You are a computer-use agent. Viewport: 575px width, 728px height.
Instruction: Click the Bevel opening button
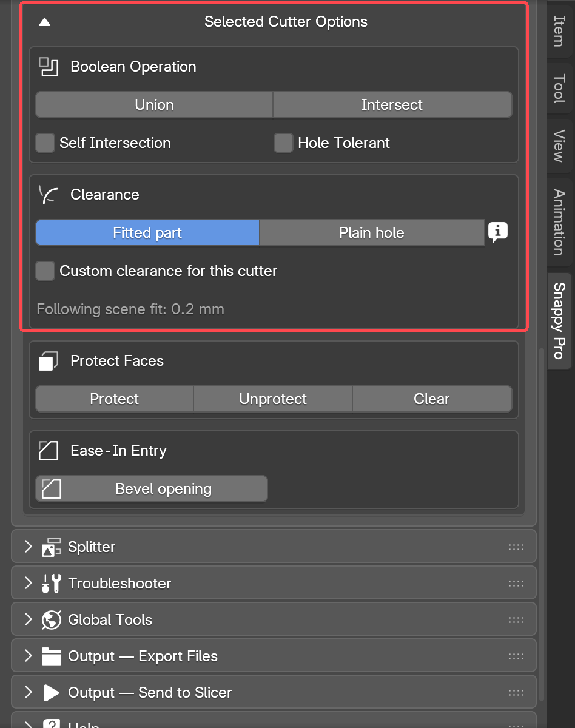coord(152,489)
